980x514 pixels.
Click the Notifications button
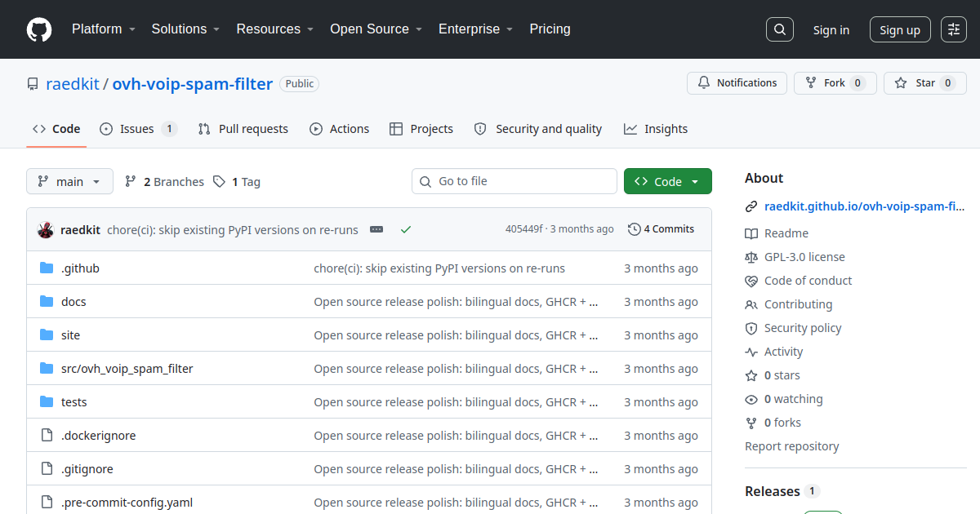737,83
